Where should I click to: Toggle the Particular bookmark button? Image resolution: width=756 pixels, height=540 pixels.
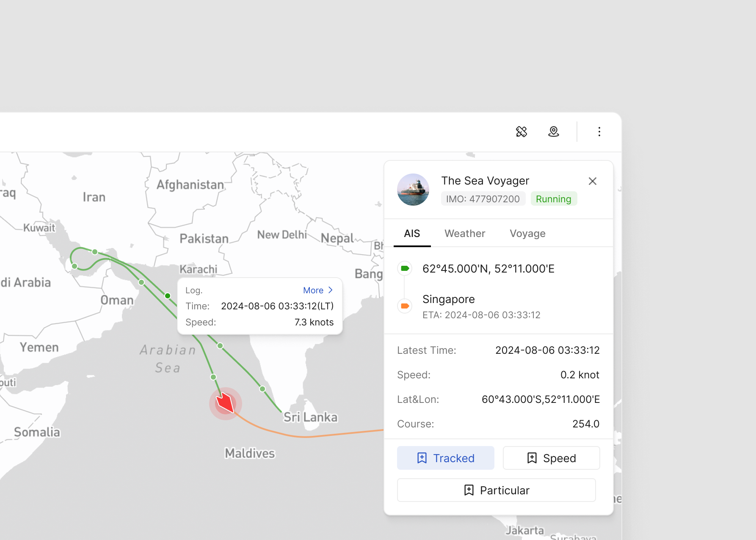coord(497,490)
